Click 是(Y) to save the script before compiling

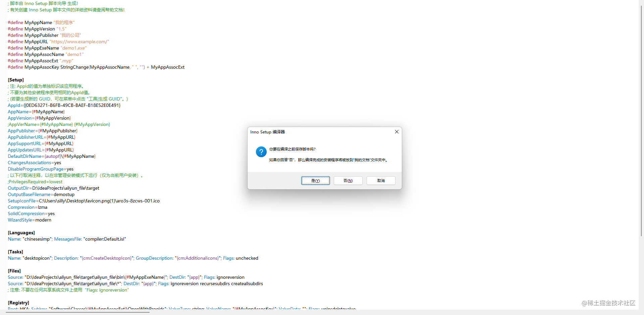(315, 180)
